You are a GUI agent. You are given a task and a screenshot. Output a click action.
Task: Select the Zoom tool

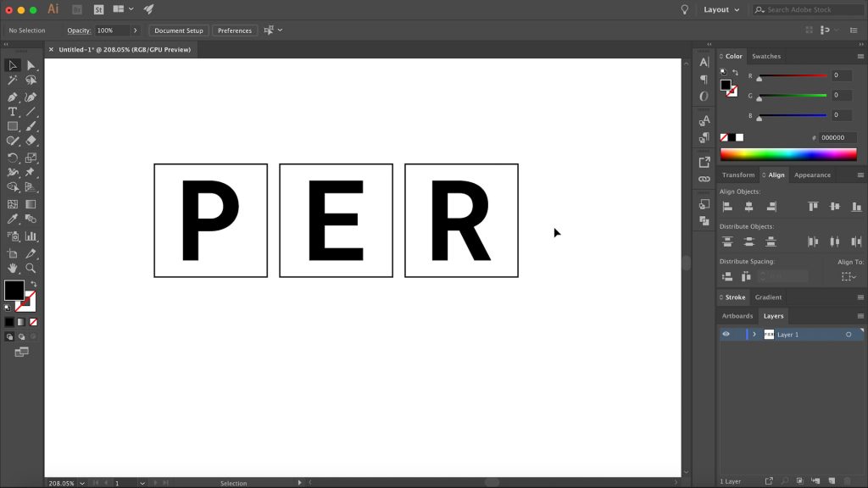31,269
